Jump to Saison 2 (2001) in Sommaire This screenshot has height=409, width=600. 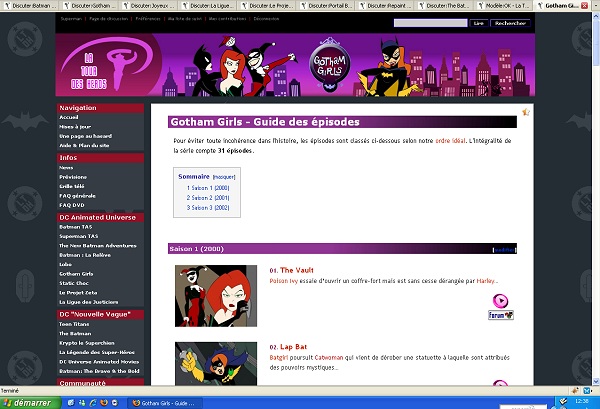pos(208,198)
